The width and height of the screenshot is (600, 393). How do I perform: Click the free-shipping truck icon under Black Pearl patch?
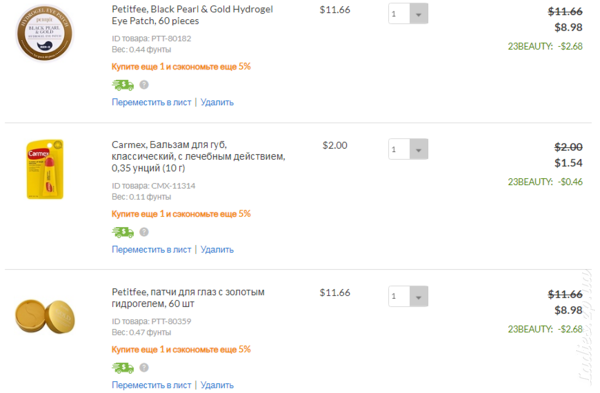point(123,85)
